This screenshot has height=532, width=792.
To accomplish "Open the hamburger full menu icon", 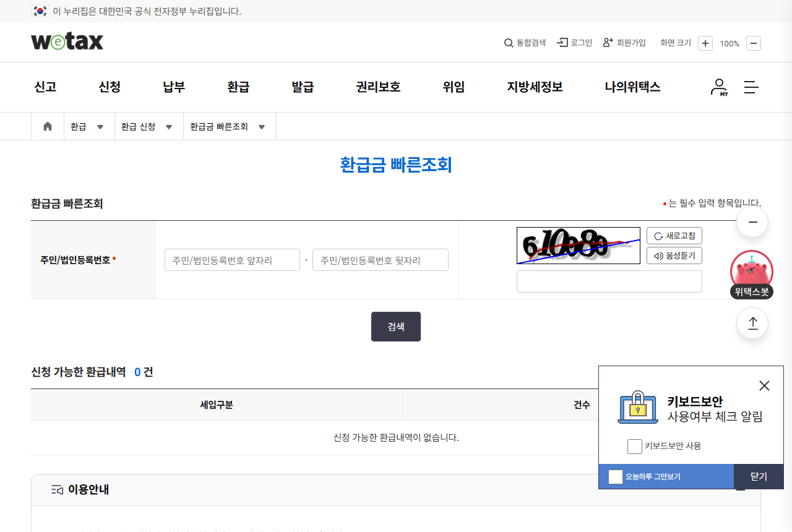I will point(751,87).
